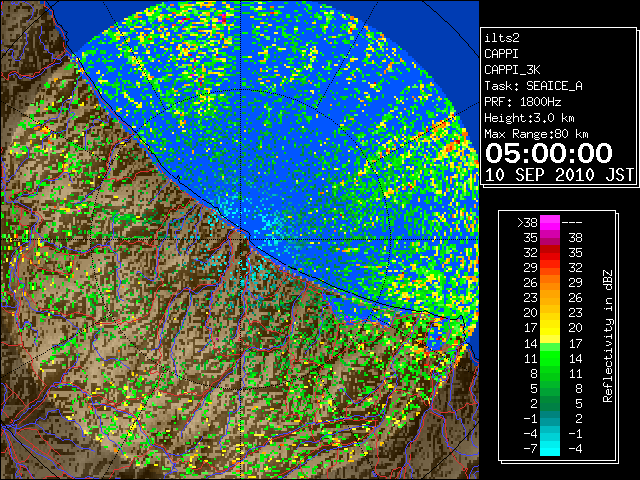
Task: Select the 'Height:3.0 km' text
Action: (x=529, y=118)
